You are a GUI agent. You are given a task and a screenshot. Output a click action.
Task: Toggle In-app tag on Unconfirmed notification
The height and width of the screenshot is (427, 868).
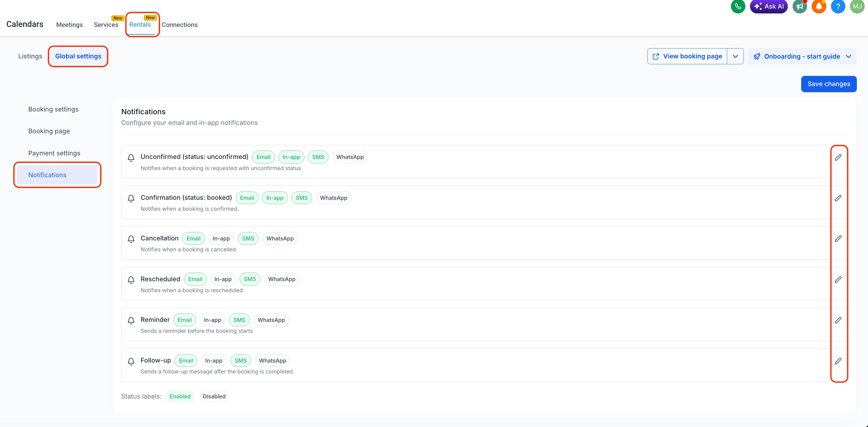[291, 157]
